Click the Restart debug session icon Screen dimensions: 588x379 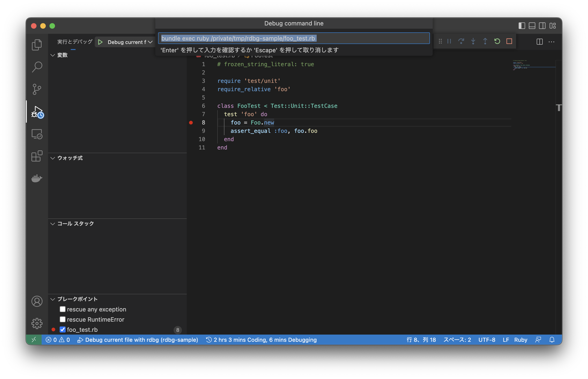(x=497, y=41)
